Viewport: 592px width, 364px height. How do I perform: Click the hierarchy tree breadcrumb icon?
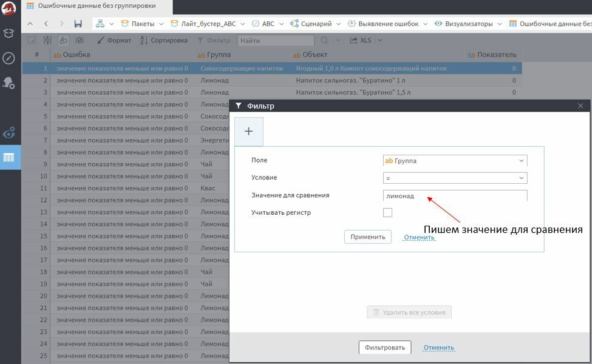(x=100, y=24)
